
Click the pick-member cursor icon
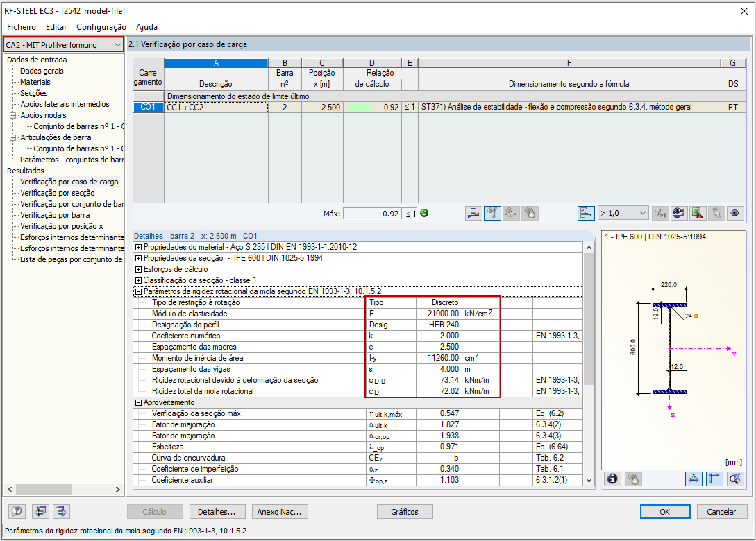716,213
